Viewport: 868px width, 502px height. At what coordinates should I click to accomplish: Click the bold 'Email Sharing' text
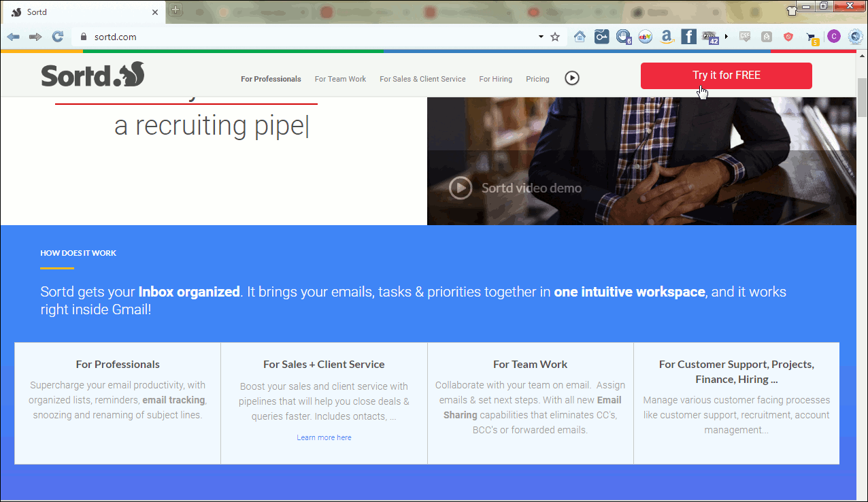click(x=533, y=407)
